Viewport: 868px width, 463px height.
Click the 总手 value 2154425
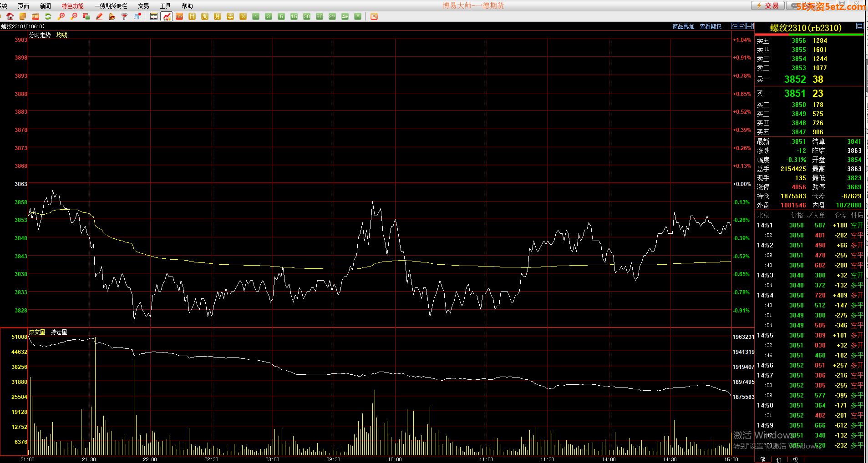tap(793, 169)
